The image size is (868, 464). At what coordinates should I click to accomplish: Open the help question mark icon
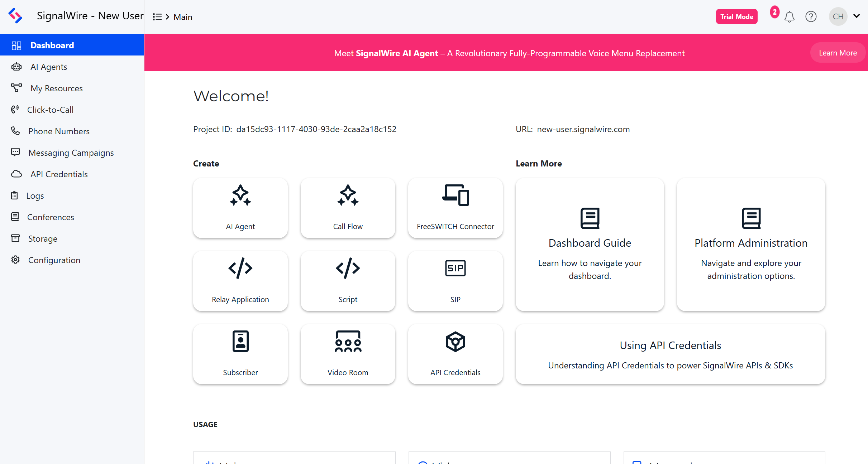[811, 17]
